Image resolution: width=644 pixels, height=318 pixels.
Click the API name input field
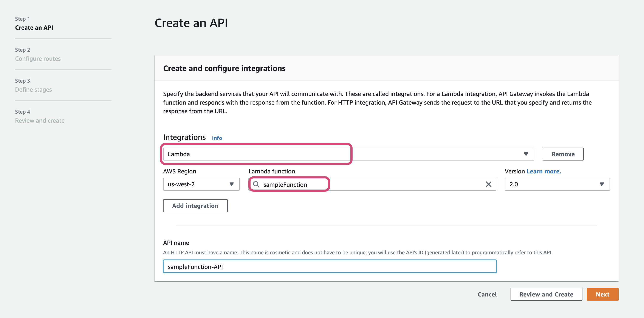coord(329,267)
